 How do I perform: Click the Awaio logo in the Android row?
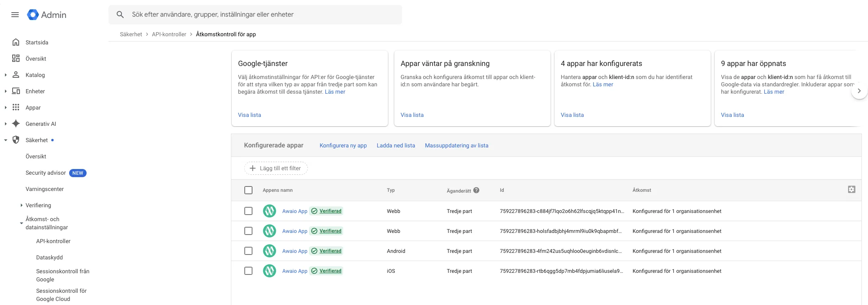point(269,251)
